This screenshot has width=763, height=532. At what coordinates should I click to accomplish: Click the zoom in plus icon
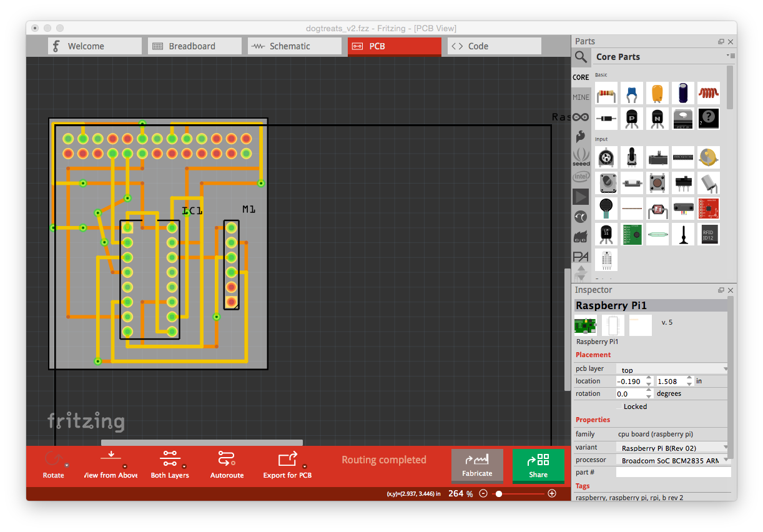[551, 493]
